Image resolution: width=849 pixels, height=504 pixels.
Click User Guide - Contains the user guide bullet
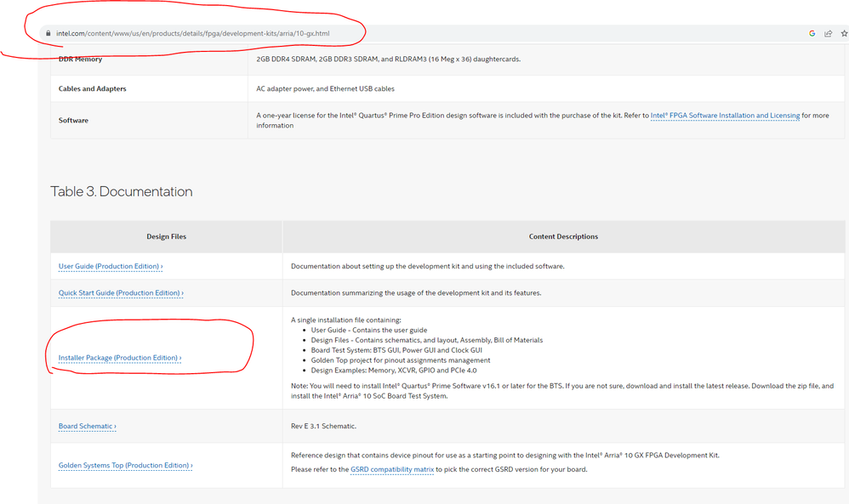[x=368, y=330]
